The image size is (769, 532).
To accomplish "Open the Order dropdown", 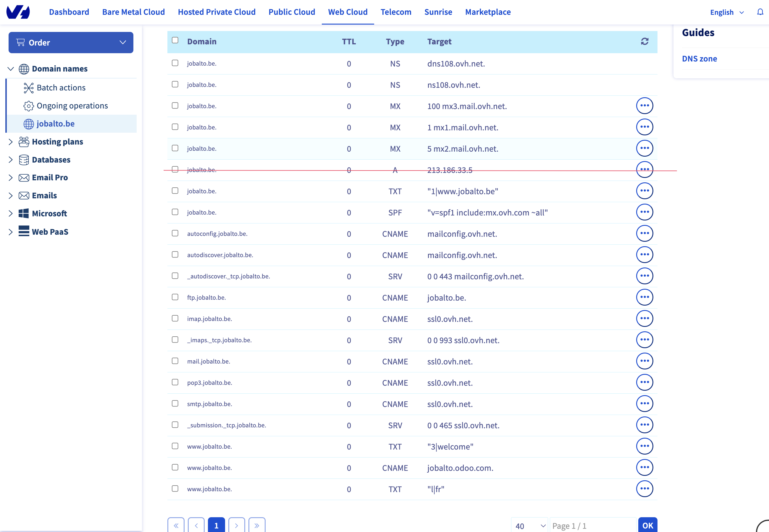I will [x=71, y=42].
